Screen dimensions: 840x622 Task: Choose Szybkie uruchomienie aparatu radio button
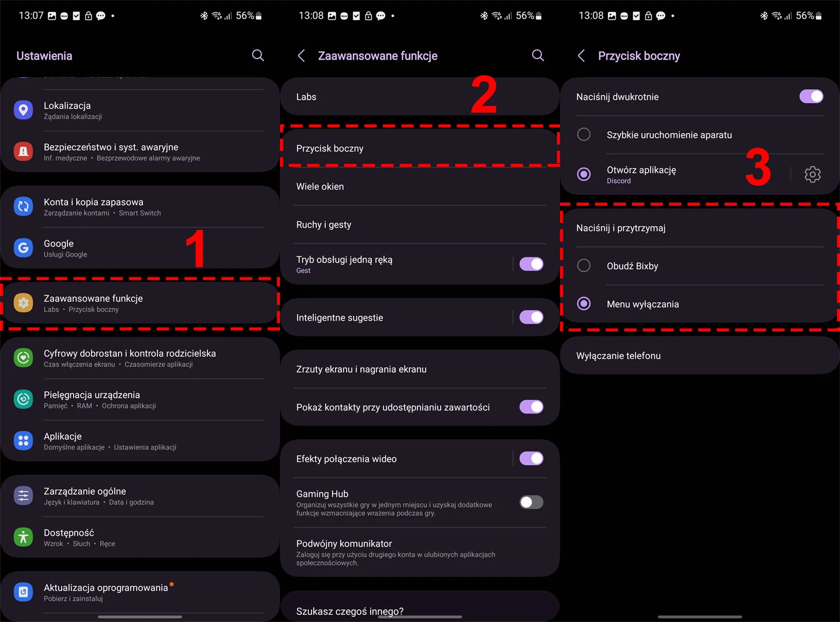584,135
